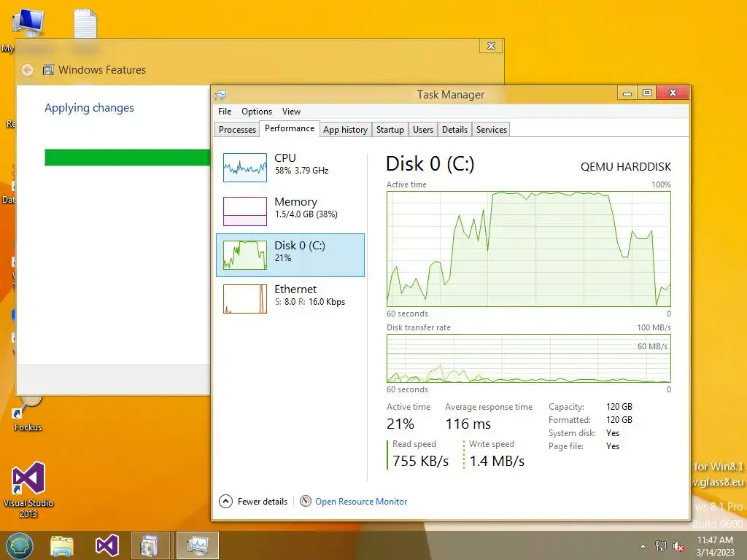
Task: Click the Active time 21% value
Action: 400,424
